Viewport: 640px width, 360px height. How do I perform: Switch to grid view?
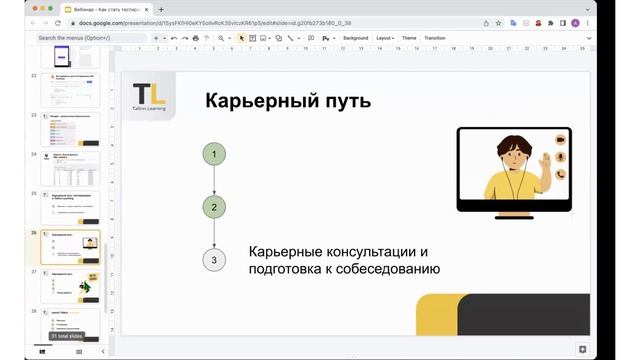(79, 351)
